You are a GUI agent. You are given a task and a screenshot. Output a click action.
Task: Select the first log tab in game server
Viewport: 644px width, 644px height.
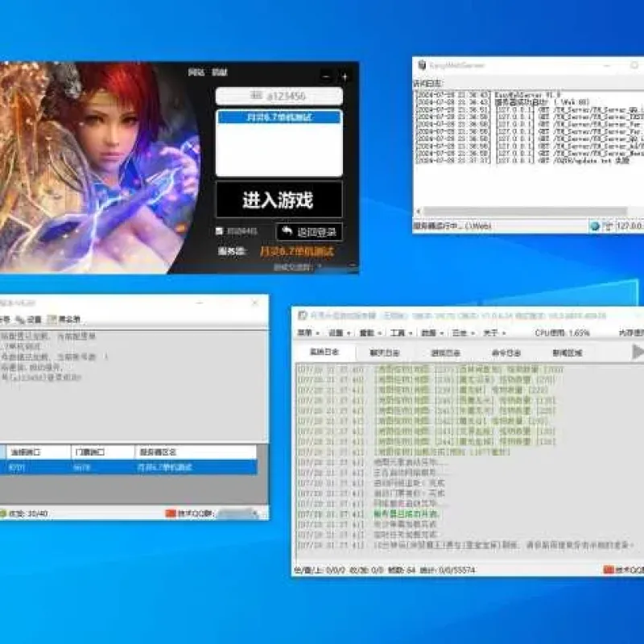(324, 352)
